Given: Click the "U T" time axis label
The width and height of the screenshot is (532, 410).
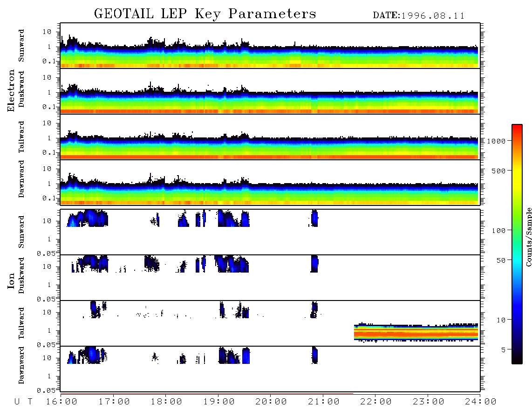Looking at the screenshot, I should 23,402.
